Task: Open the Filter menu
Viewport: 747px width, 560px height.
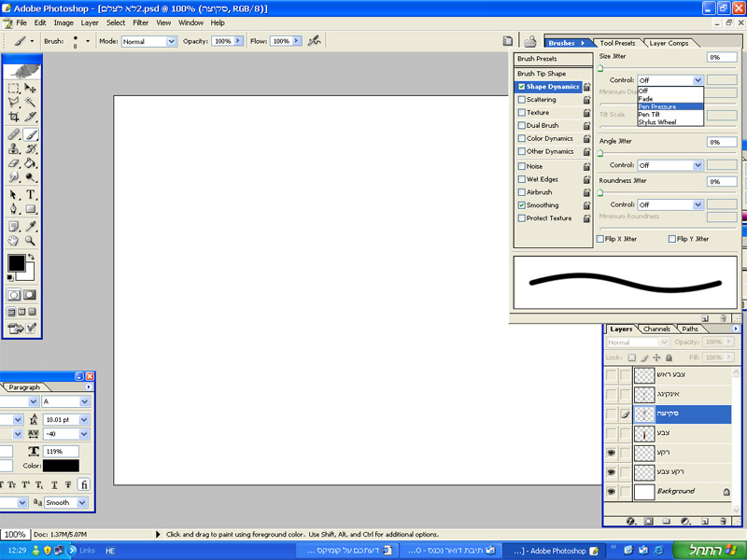Action: (141, 22)
